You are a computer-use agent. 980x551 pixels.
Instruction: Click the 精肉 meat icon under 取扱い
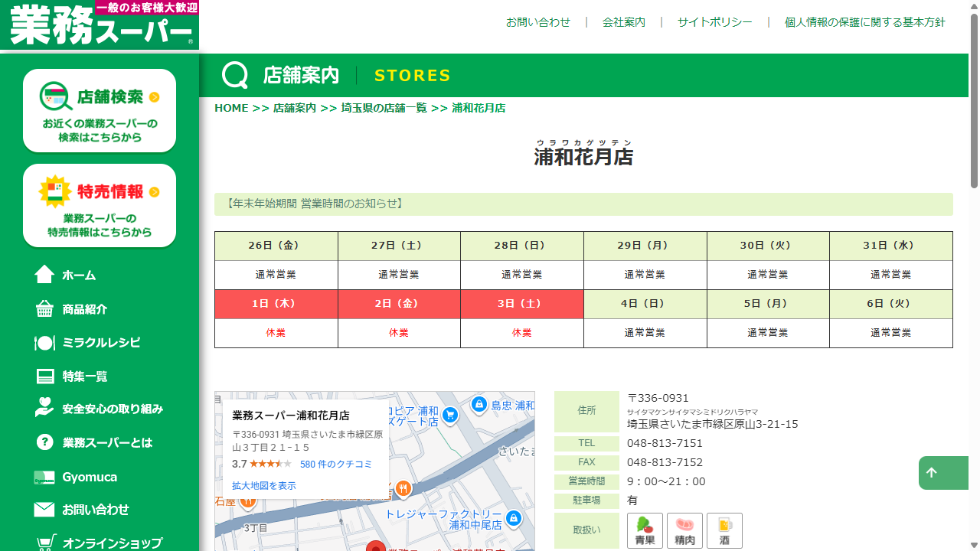[684, 529]
